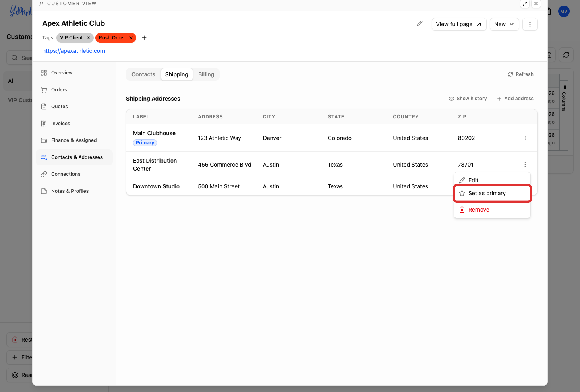The height and width of the screenshot is (392, 580).
Task: Click the ADDRESS column header
Action: tap(210, 117)
